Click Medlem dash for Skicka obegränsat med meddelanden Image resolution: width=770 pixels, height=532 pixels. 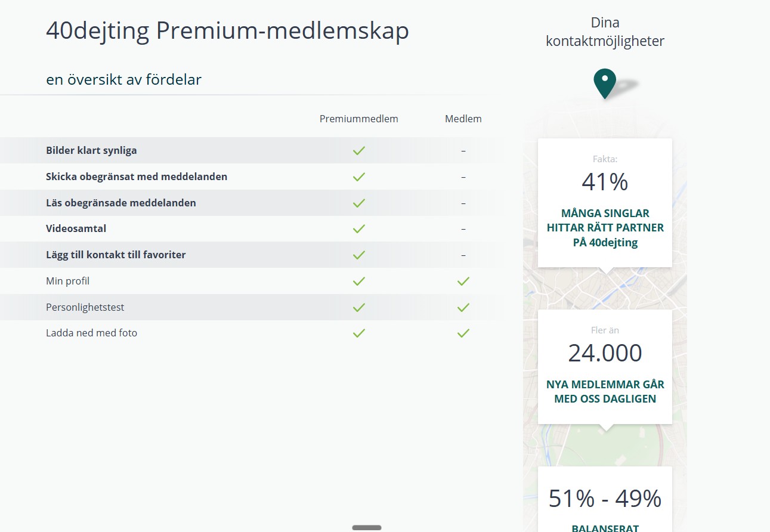click(x=463, y=177)
